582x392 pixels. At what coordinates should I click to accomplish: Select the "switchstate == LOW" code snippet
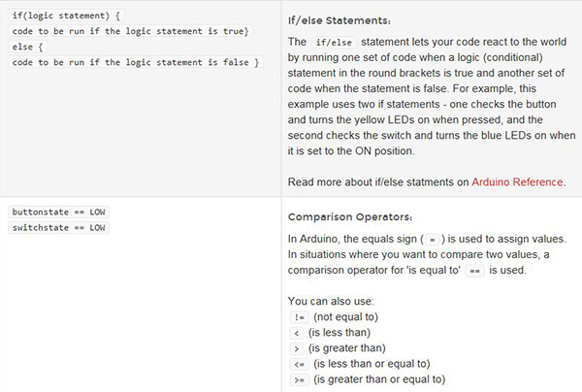coord(58,228)
